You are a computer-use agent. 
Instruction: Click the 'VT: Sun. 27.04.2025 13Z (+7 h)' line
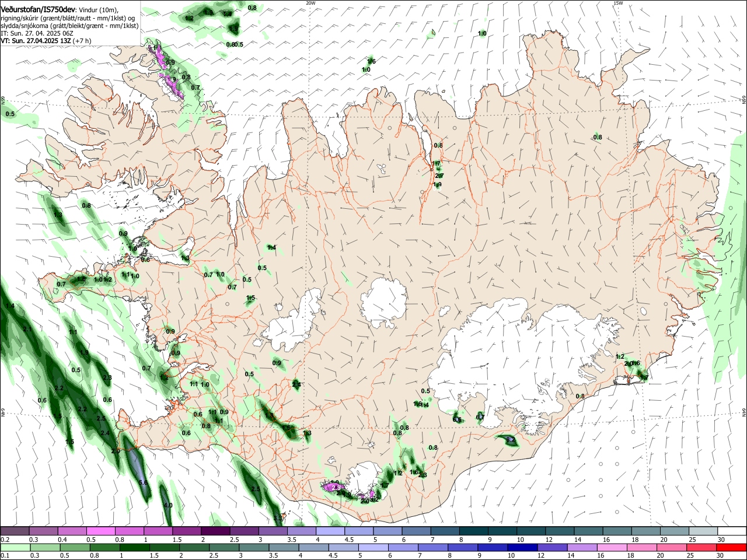46,41
